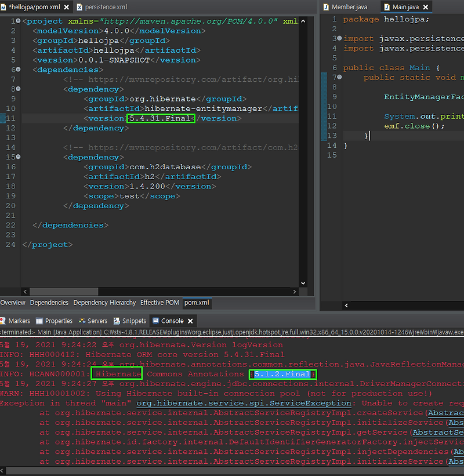Click the Java file icon on Member.java tab
The image size is (464, 476).
click(x=327, y=8)
